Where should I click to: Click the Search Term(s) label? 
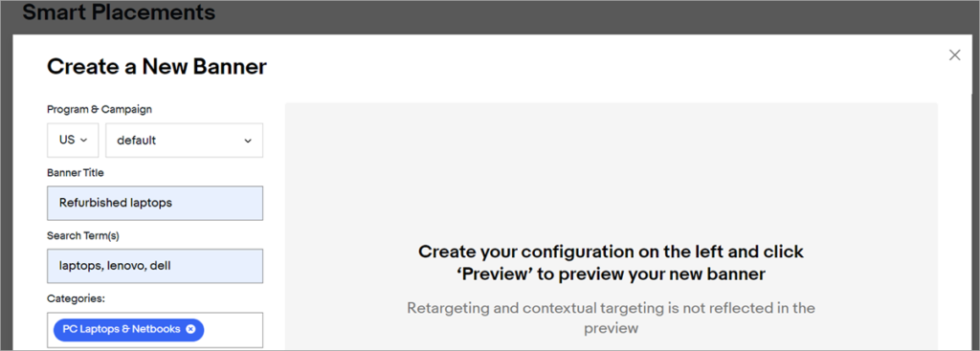tap(83, 235)
